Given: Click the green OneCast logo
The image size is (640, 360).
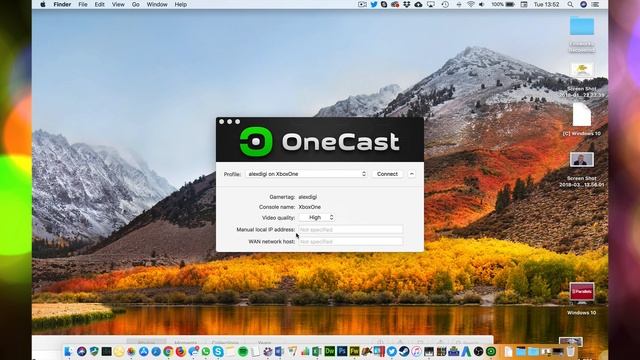Looking at the screenshot, I should [256, 142].
